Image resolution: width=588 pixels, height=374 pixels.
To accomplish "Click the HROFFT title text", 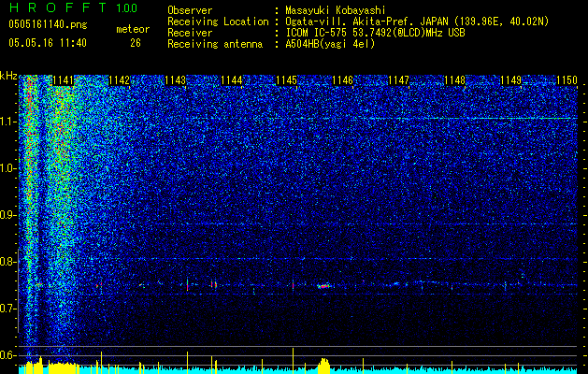I will click(59, 7).
